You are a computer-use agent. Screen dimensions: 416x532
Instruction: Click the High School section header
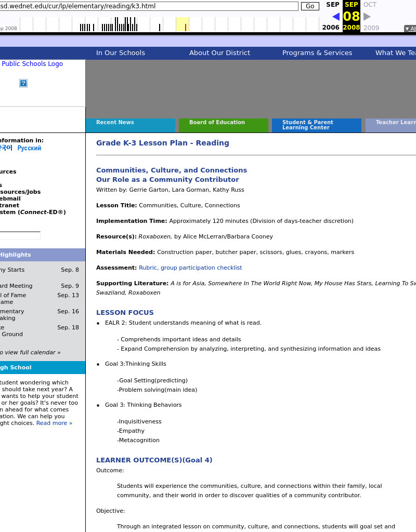43,367
